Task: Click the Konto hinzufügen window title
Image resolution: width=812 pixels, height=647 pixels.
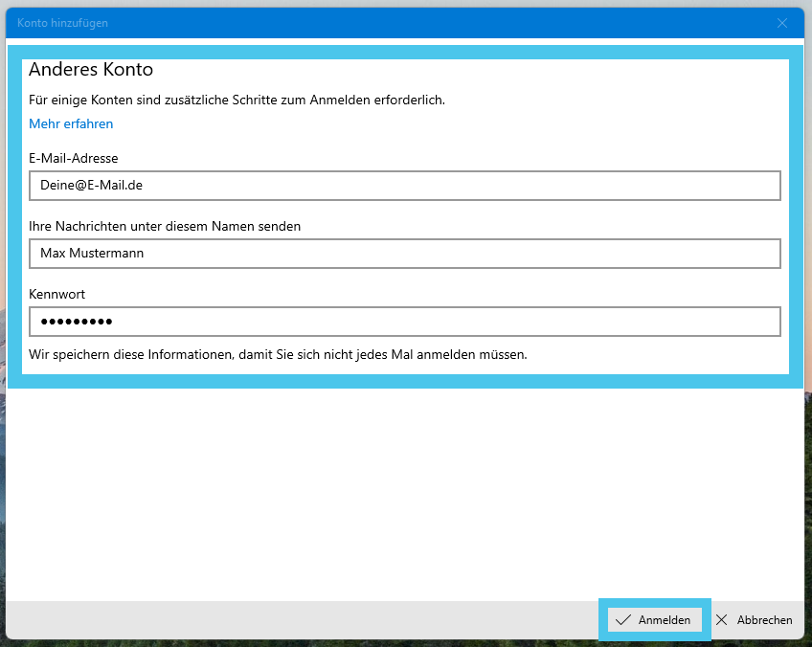Action: [x=62, y=23]
